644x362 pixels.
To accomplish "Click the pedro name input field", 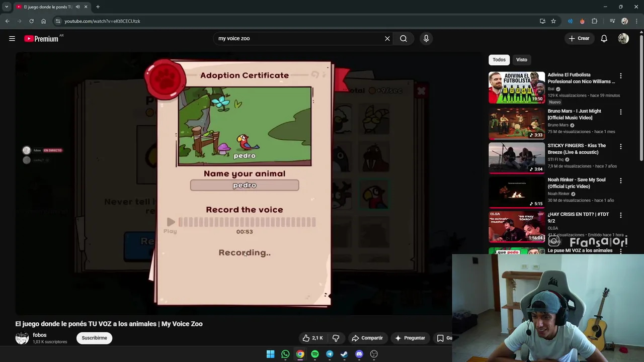I will click(x=245, y=186).
